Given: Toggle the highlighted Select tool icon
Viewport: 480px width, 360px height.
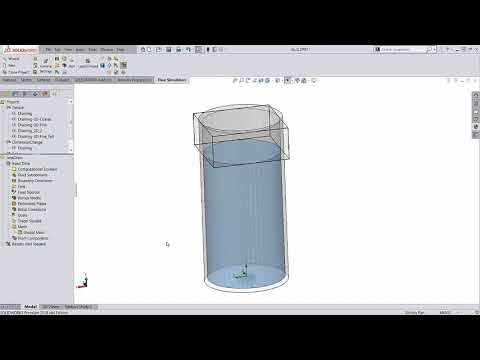Looking at the screenshot, I should [199, 50].
